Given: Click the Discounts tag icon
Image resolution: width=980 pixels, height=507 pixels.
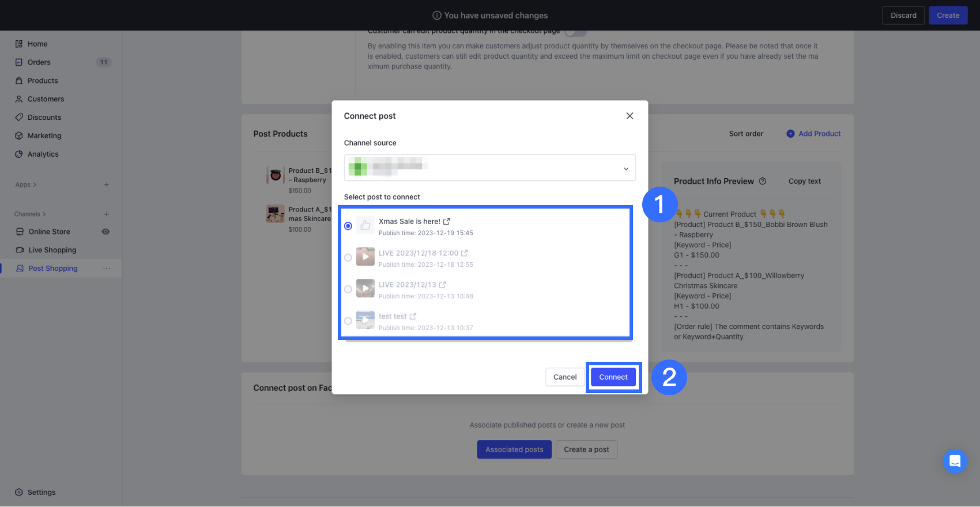Looking at the screenshot, I should pos(19,118).
